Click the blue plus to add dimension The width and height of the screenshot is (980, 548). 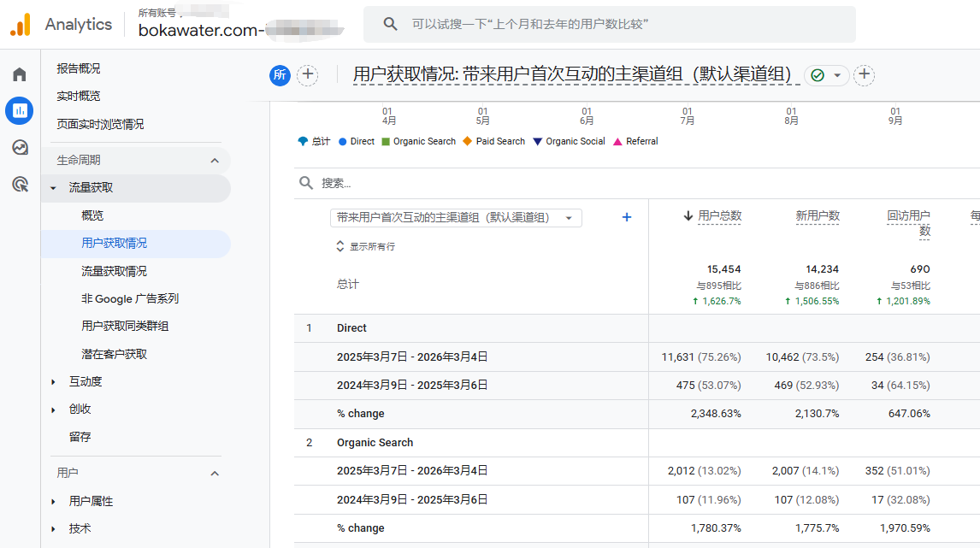coord(626,217)
